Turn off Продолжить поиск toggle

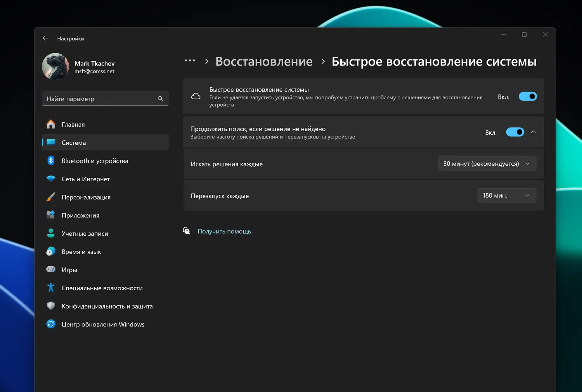pos(515,132)
